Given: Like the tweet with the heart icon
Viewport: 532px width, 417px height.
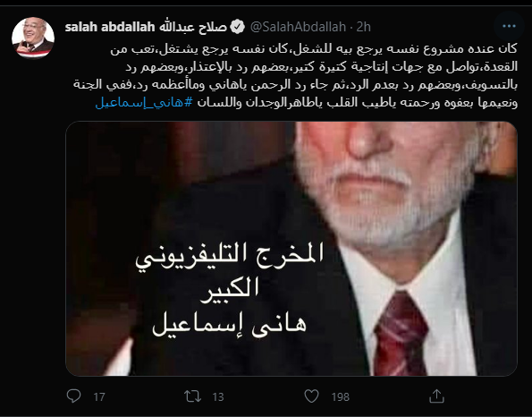Looking at the screenshot, I should point(311,396).
